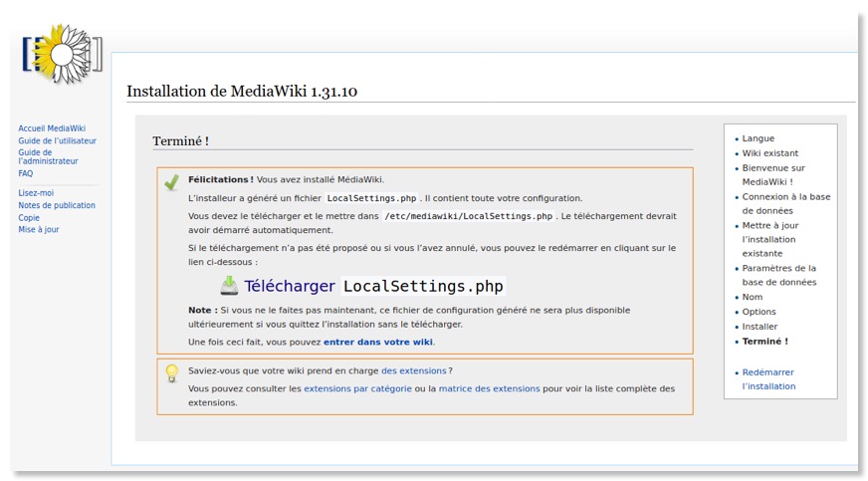Viewport: 868px width, 481px height.
Task: Open Guide de l'administrateur link
Action: 48,156
